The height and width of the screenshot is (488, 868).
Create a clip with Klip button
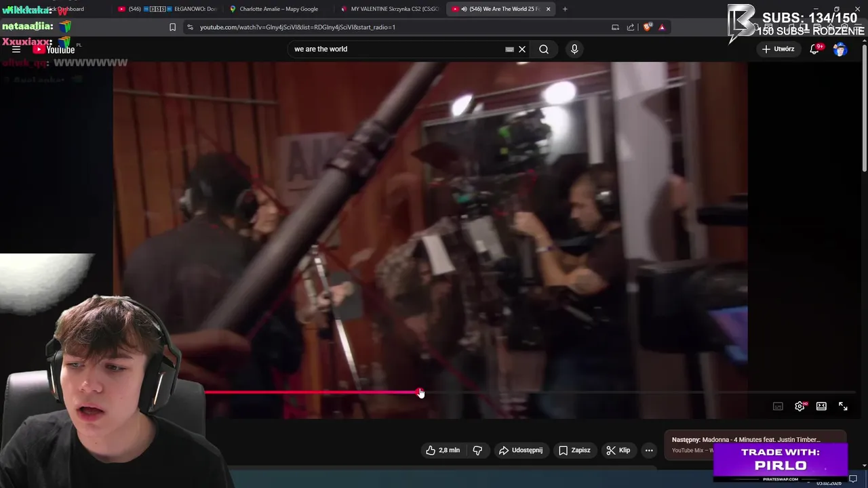click(618, 450)
